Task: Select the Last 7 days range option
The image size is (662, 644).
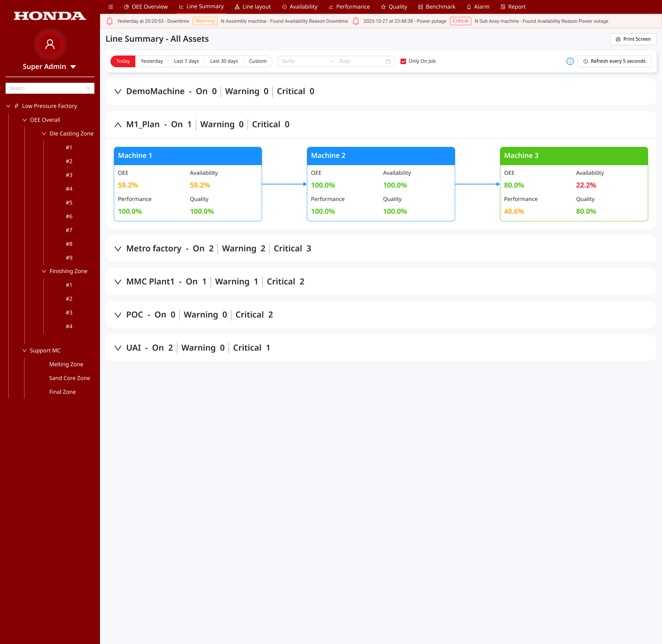Action: [186, 61]
